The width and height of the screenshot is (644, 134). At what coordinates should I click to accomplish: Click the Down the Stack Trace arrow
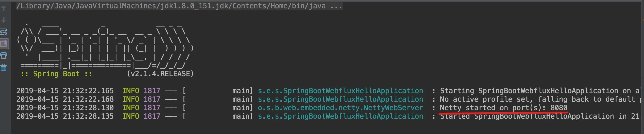click(4, 20)
